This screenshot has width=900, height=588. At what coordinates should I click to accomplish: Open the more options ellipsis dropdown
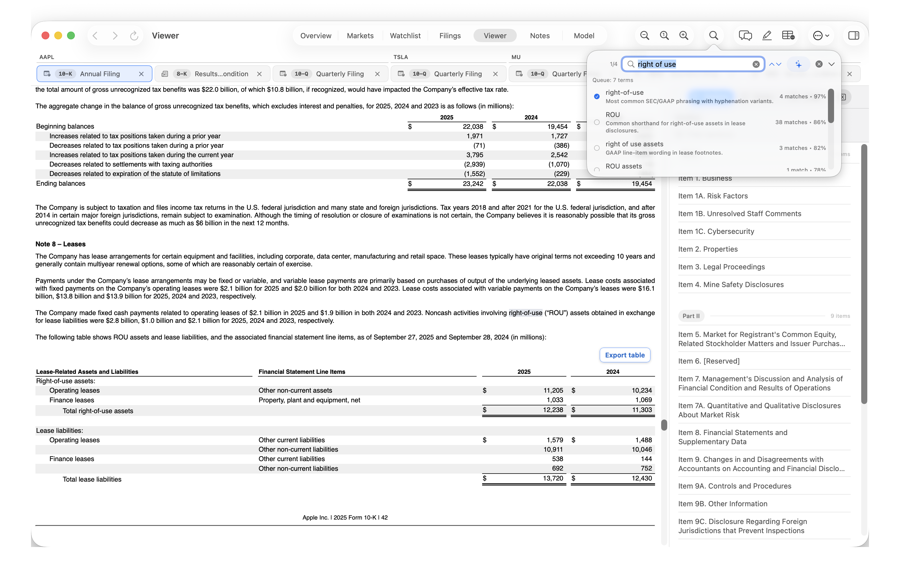[x=821, y=35]
